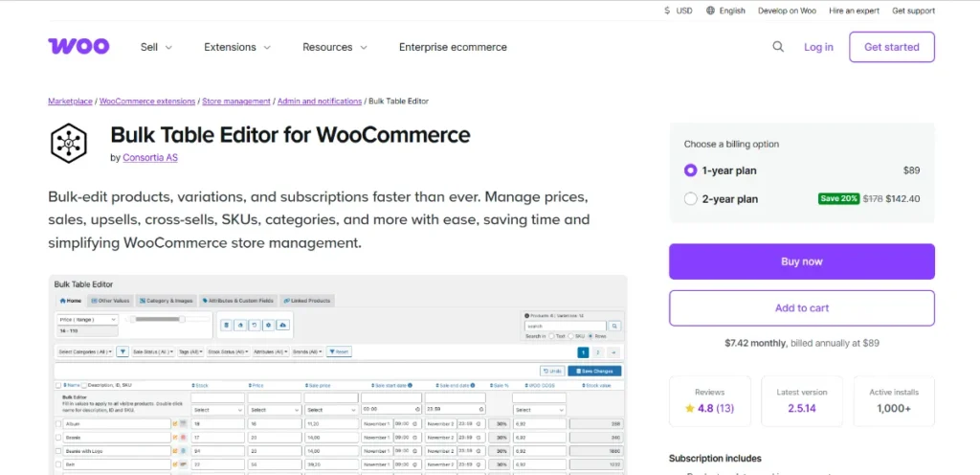Select the 1-year plan option
Screen dimensions: 980x475
[x=691, y=170]
